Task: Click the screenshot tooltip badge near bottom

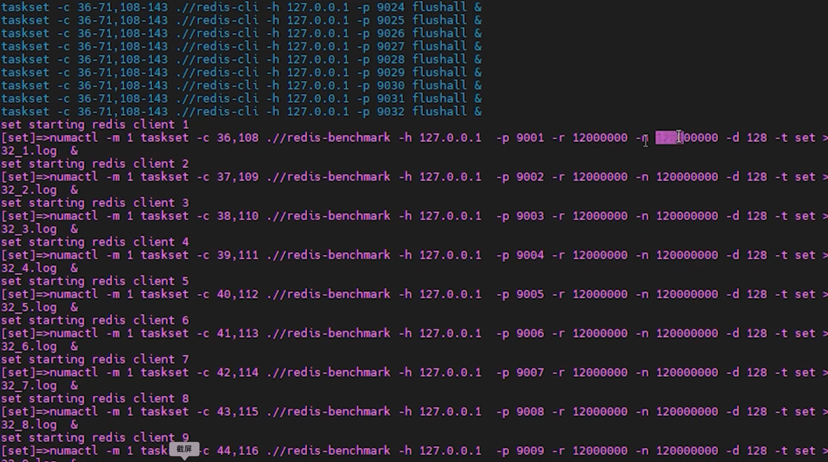Action: coord(184,449)
